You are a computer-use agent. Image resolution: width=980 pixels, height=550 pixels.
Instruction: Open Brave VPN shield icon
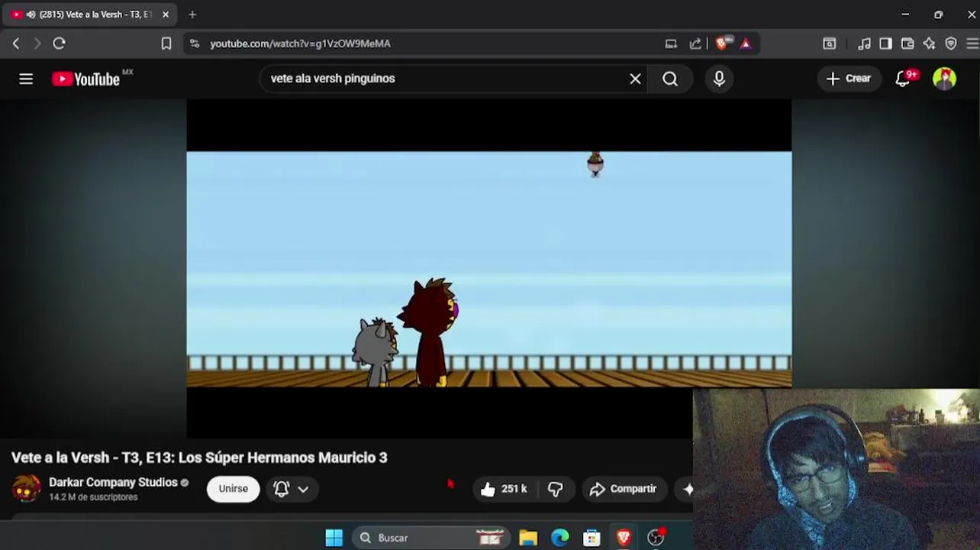[951, 44]
